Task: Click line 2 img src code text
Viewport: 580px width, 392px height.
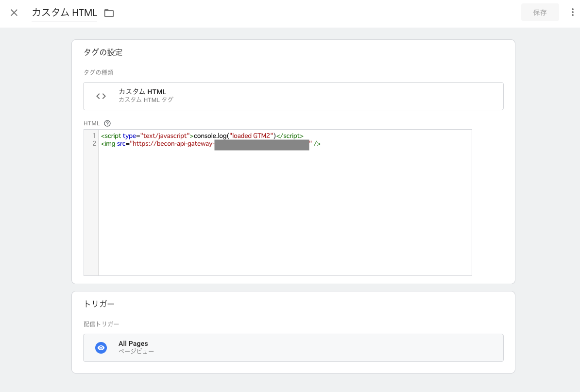Action: point(210,143)
